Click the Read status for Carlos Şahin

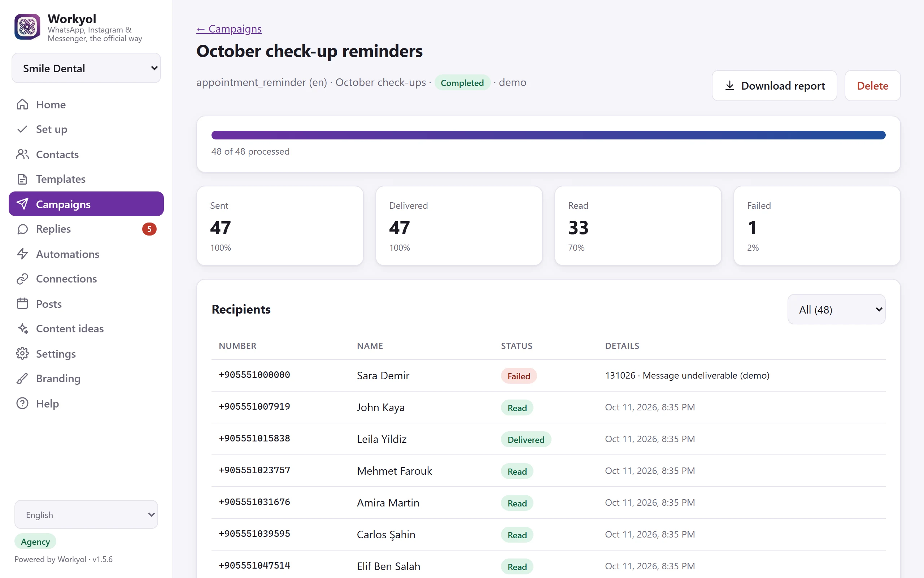[517, 535]
